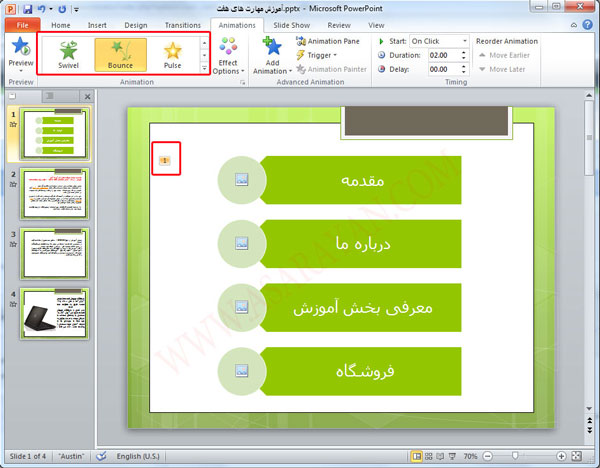Select the Bounce animation effect
This screenshot has width=600, height=468.
(x=120, y=55)
